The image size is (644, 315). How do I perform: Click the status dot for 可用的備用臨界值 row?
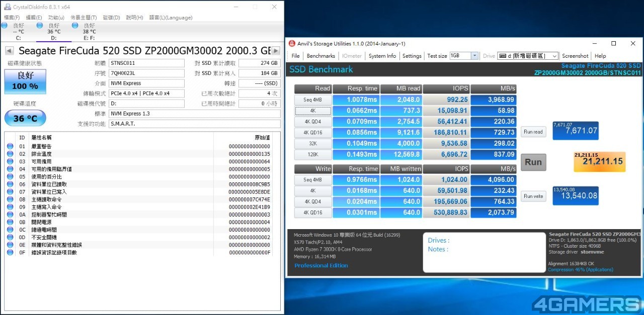[x=10, y=169]
